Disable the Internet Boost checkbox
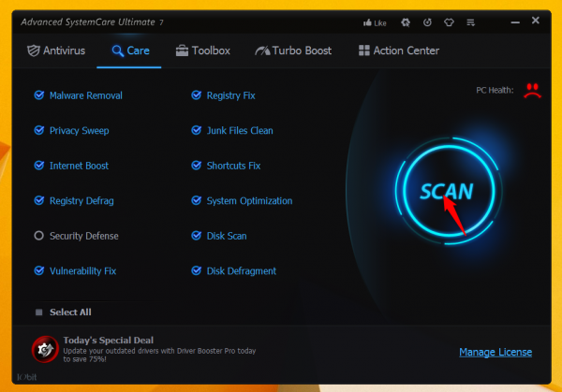 point(39,166)
